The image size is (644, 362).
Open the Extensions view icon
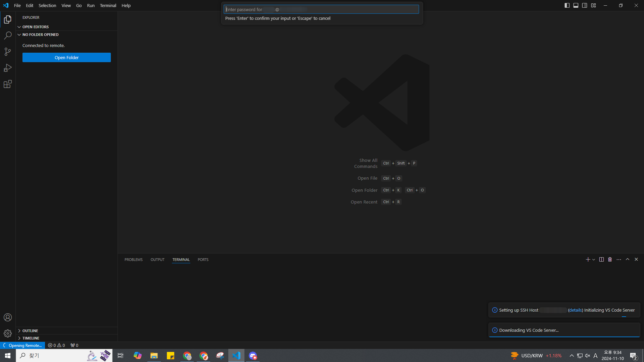(x=8, y=84)
